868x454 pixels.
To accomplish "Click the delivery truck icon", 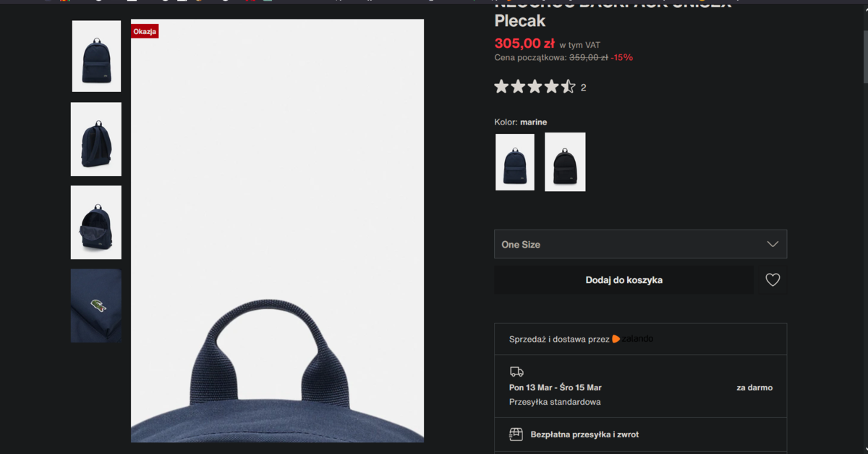I will (x=516, y=371).
